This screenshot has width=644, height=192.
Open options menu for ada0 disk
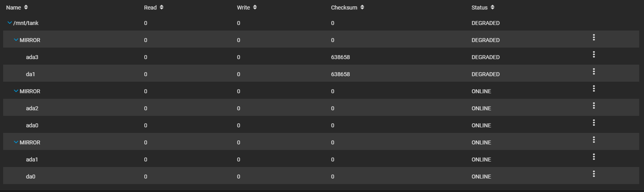594,123
